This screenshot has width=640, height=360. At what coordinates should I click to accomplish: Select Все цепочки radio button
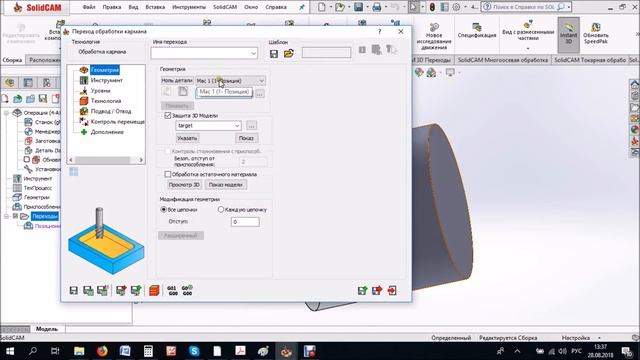[164, 209]
